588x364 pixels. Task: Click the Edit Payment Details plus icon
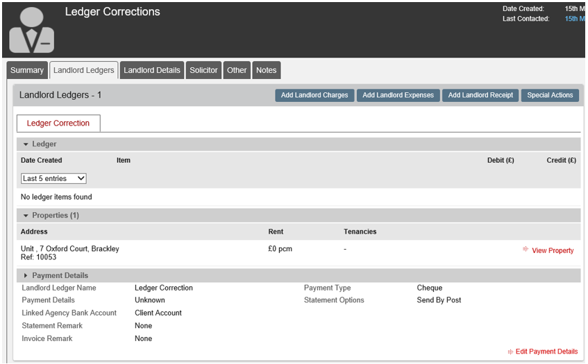pos(510,352)
